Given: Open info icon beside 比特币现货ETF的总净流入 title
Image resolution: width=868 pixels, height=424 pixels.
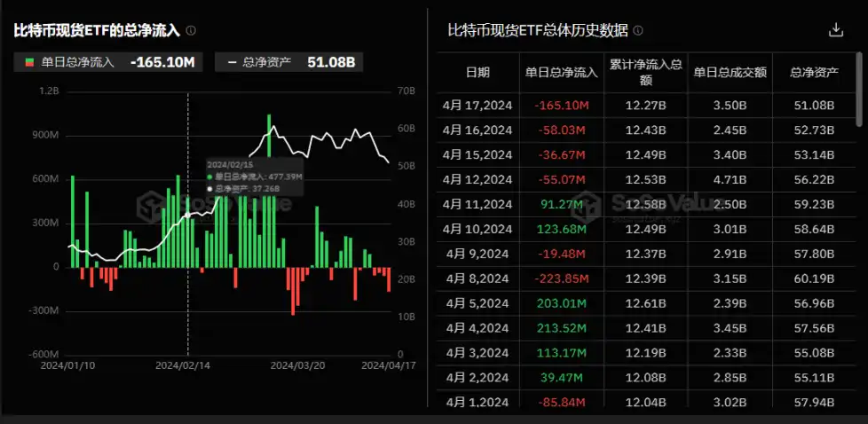Looking at the screenshot, I should click(191, 31).
